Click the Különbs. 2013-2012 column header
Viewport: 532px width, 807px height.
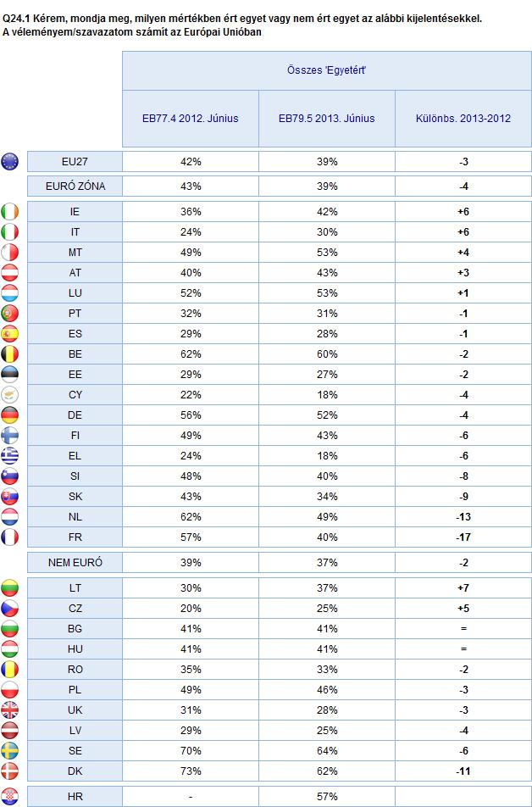pyautogui.click(x=463, y=119)
